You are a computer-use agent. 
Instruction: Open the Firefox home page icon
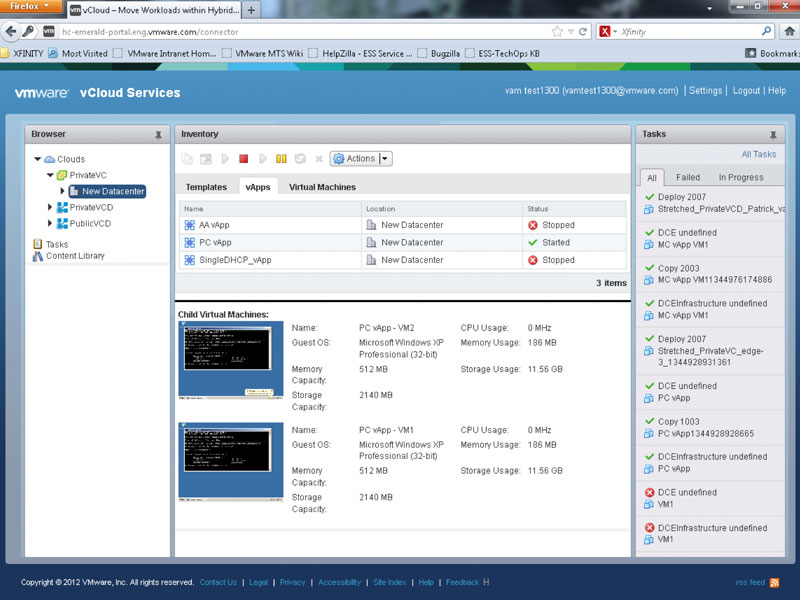click(789, 32)
